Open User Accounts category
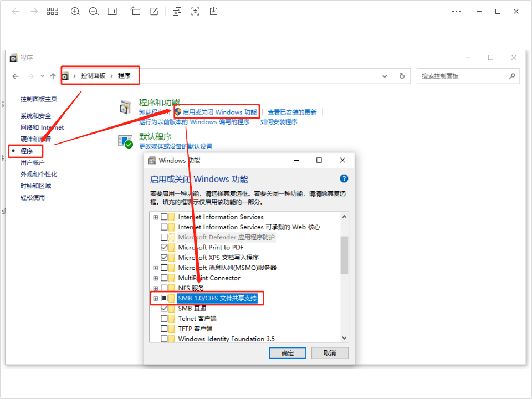The image size is (532, 399). 33,162
